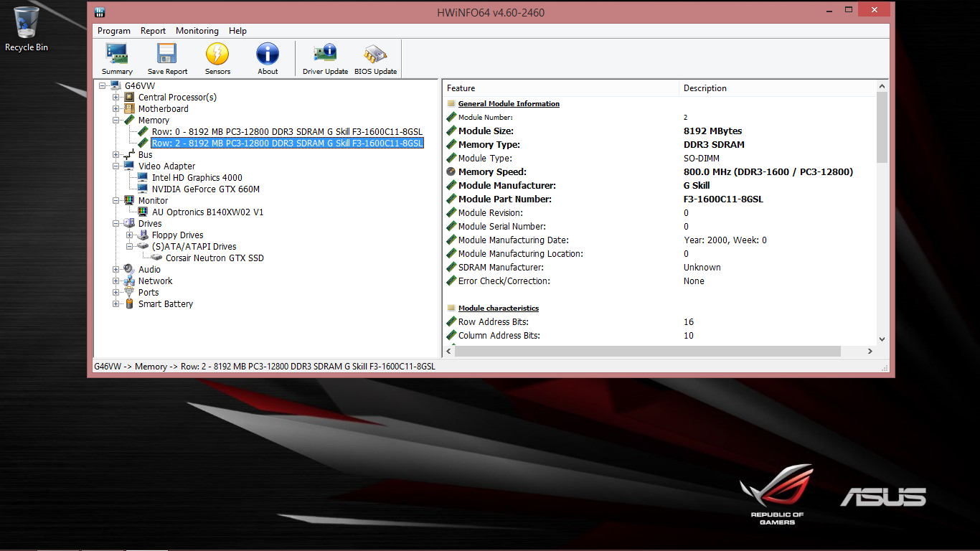
Task: Open the Sensors lightning icon
Action: point(217,54)
